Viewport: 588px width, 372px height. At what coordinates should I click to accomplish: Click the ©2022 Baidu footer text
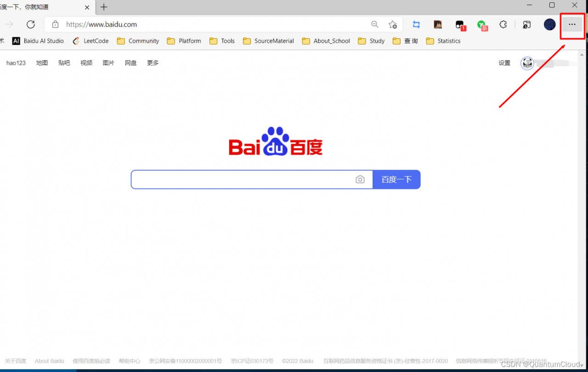click(298, 361)
